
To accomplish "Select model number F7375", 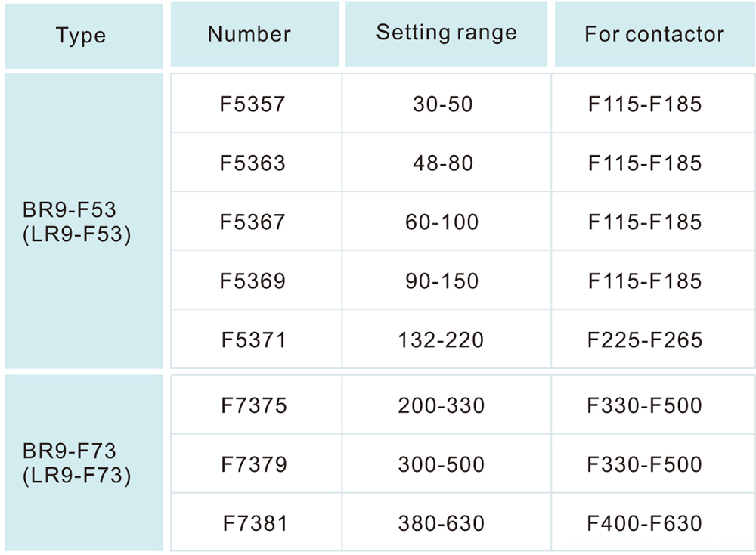I will point(254,405).
